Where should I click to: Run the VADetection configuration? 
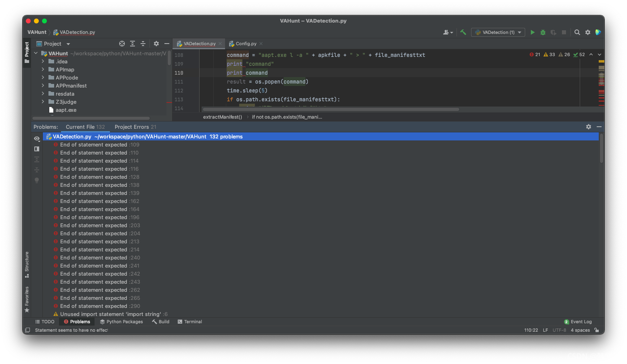coord(532,32)
